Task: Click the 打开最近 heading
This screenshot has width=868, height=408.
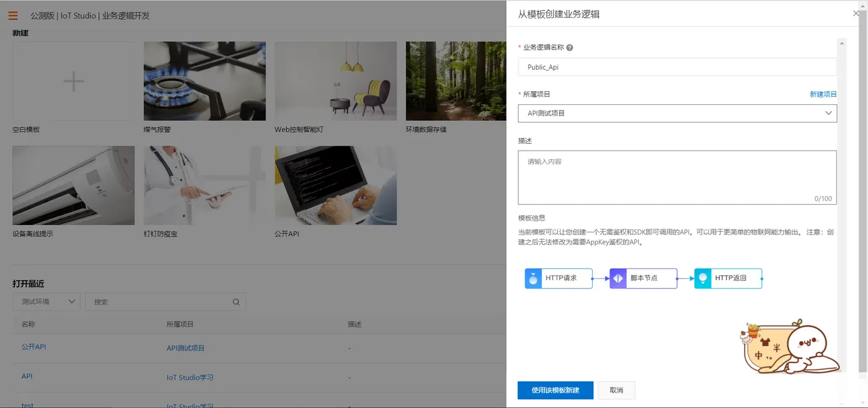Action: [29, 283]
